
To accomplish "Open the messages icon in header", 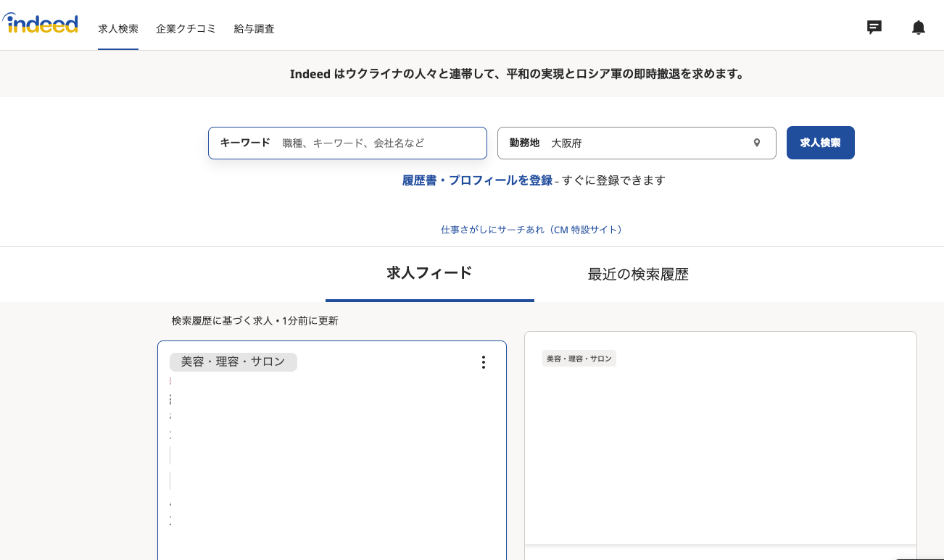I will click(874, 28).
